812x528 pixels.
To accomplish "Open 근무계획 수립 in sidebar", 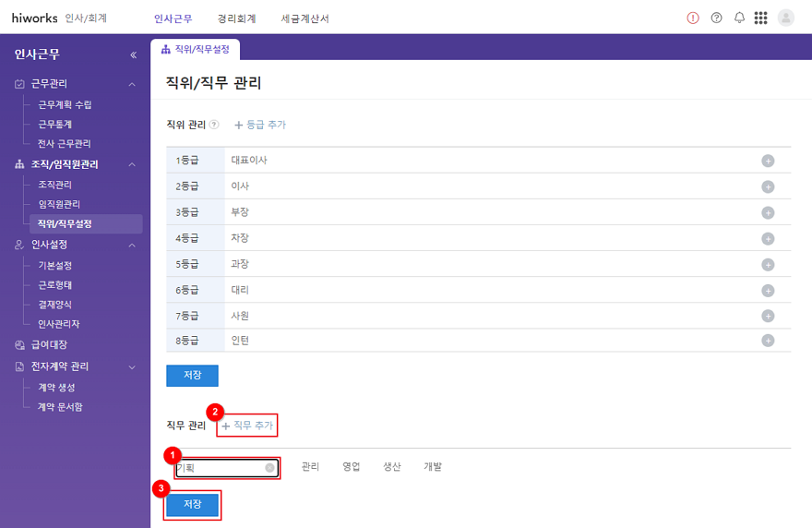I will pyautogui.click(x=65, y=104).
